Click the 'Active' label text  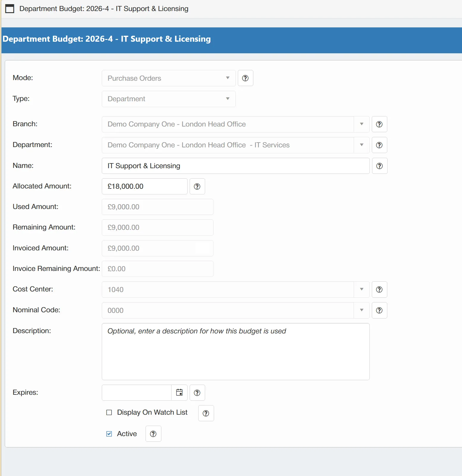click(127, 434)
